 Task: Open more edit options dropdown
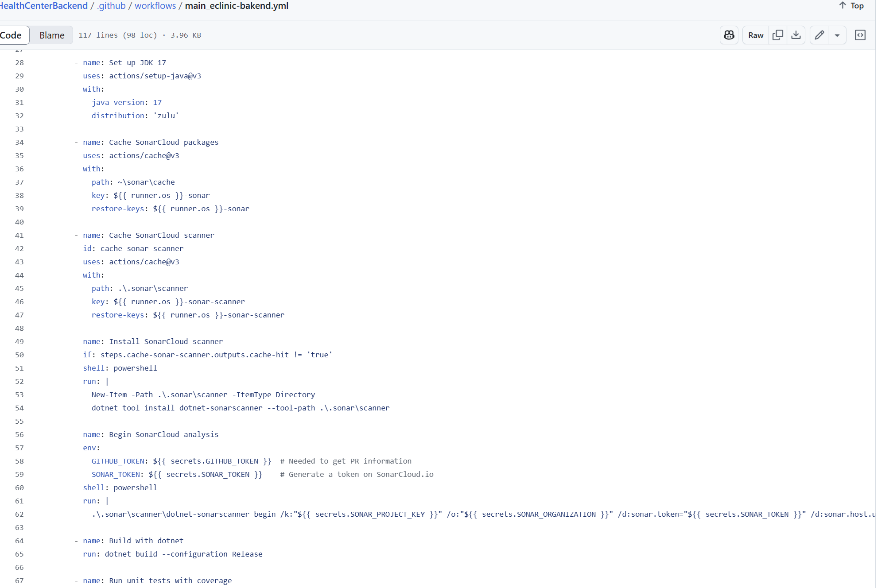click(x=837, y=35)
